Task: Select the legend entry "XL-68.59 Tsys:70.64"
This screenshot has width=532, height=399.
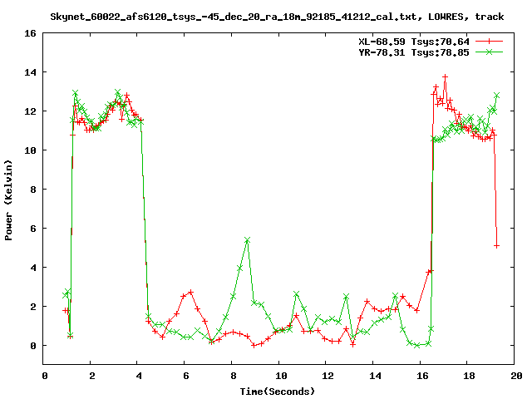Action: (414, 42)
